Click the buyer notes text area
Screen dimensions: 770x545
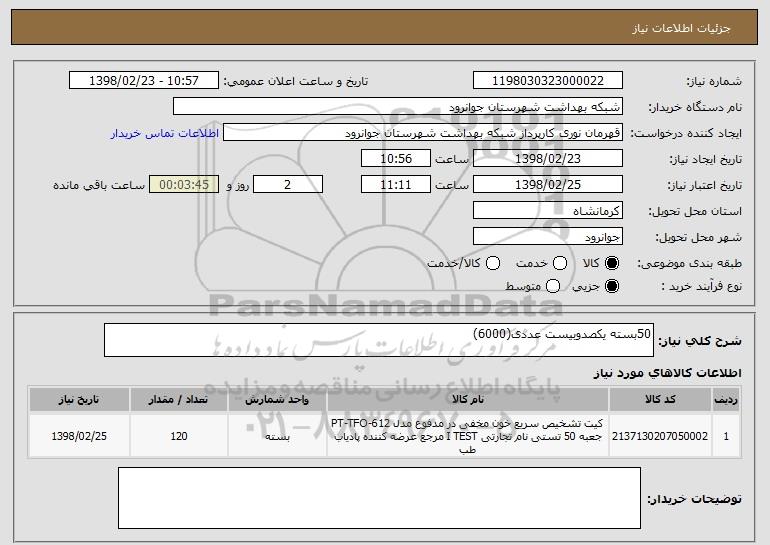point(379,498)
